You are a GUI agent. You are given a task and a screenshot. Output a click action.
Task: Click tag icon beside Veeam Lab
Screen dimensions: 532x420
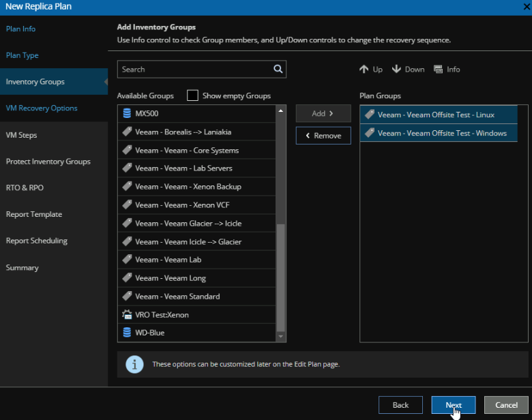[x=127, y=259]
